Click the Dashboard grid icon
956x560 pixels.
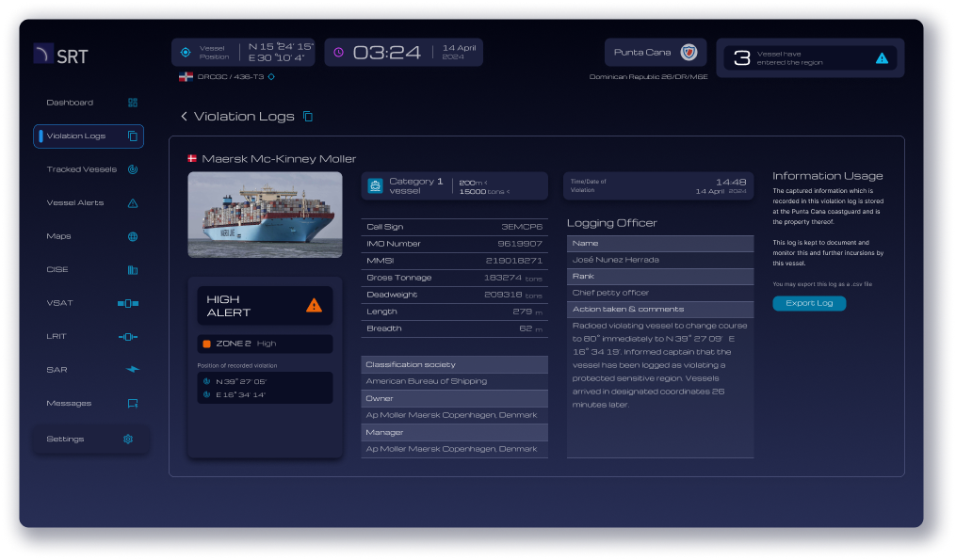pyautogui.click(x=133, y=103)
